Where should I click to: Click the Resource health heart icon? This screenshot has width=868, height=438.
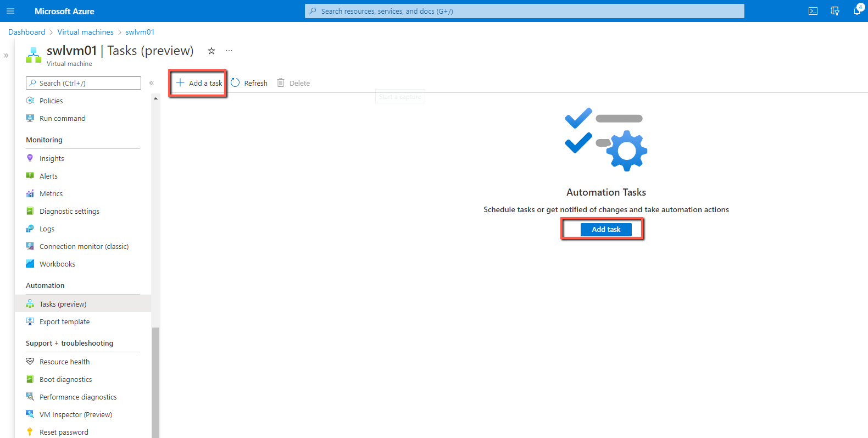click(30, 362)
